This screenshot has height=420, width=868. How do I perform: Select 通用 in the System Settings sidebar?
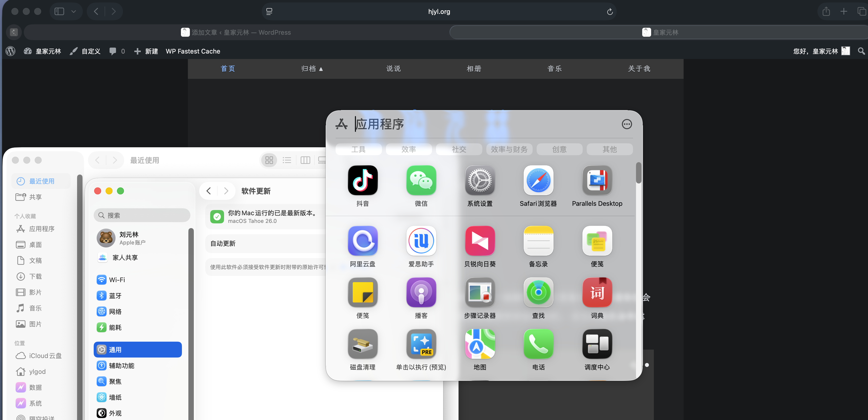coord(138,350)
